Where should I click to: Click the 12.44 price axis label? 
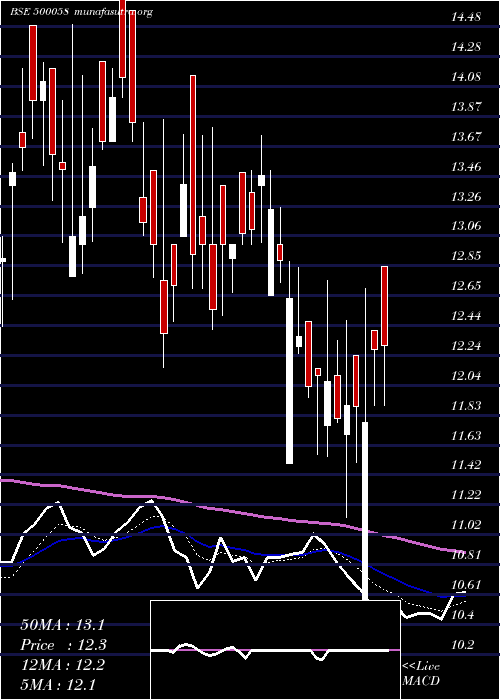466,316
